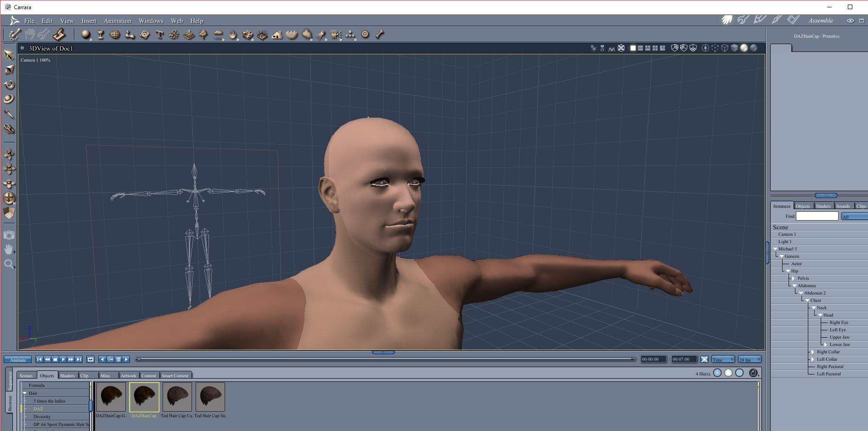Click the bone tool icon

tap(380, 34)
